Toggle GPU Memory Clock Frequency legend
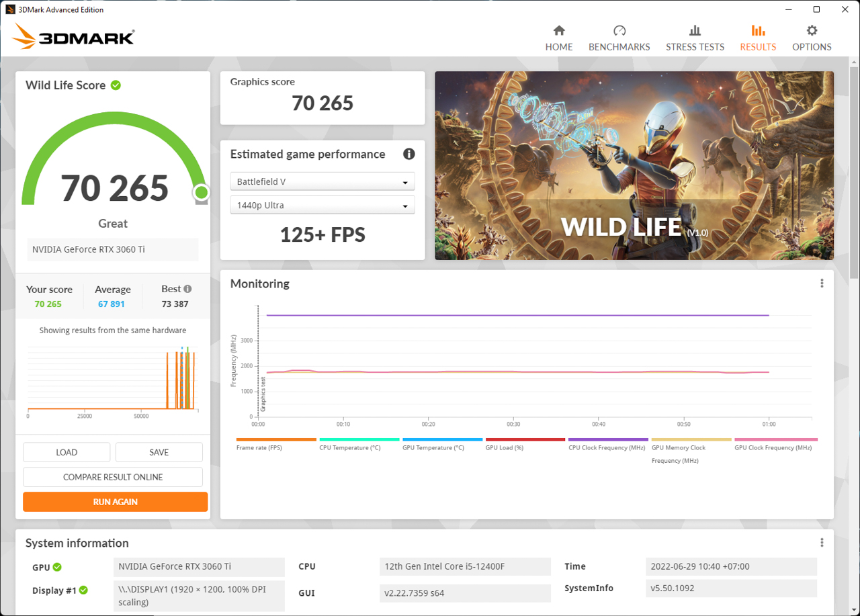Image resolution: width=860 pixels, height=616 pixels. (691, 451)
